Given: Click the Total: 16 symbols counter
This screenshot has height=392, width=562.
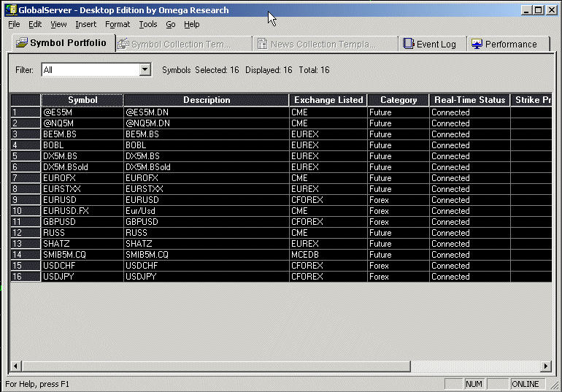Looking at the screenshot, I should click(x=314, y=70).
